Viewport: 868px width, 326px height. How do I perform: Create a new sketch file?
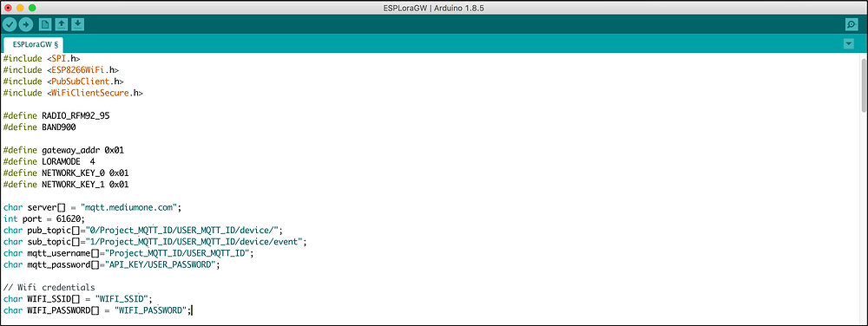tap(45, 24)
